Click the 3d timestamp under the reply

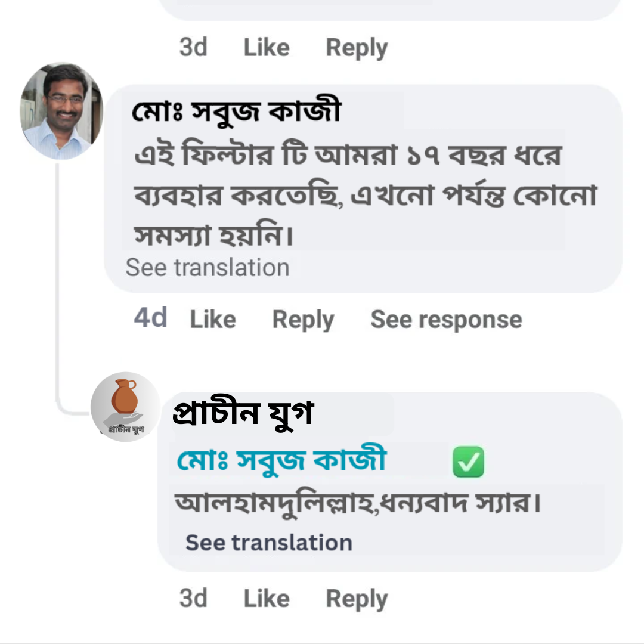193,598
